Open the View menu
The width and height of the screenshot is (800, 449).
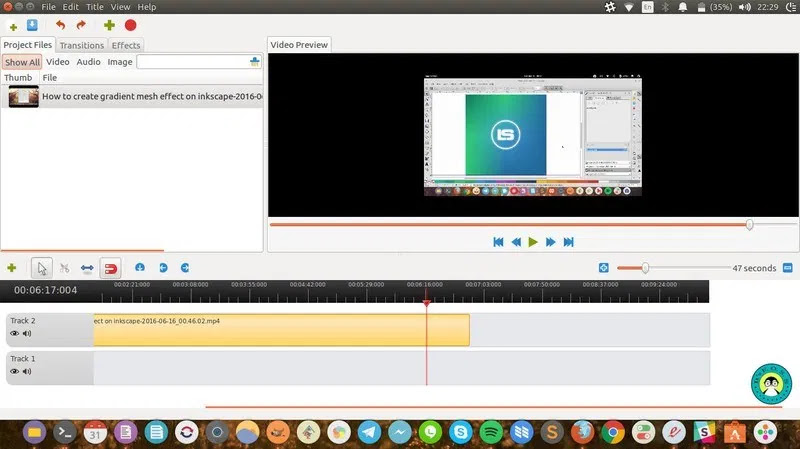(x=120, y=7)
